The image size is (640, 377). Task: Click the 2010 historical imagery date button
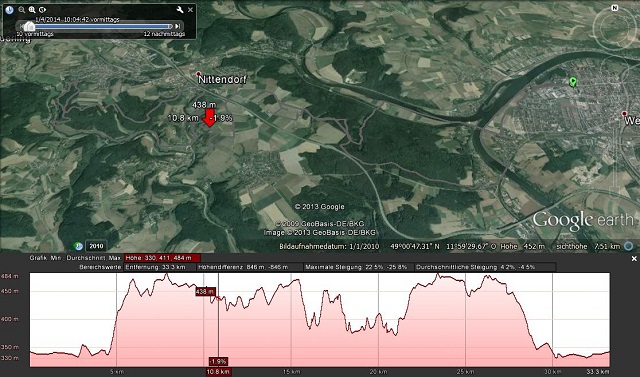tap(96, 246)
